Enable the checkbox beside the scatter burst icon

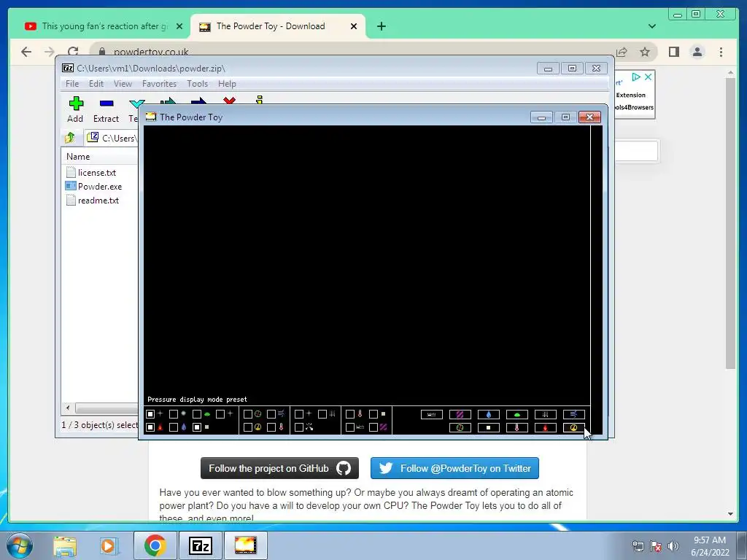(298, 427)
